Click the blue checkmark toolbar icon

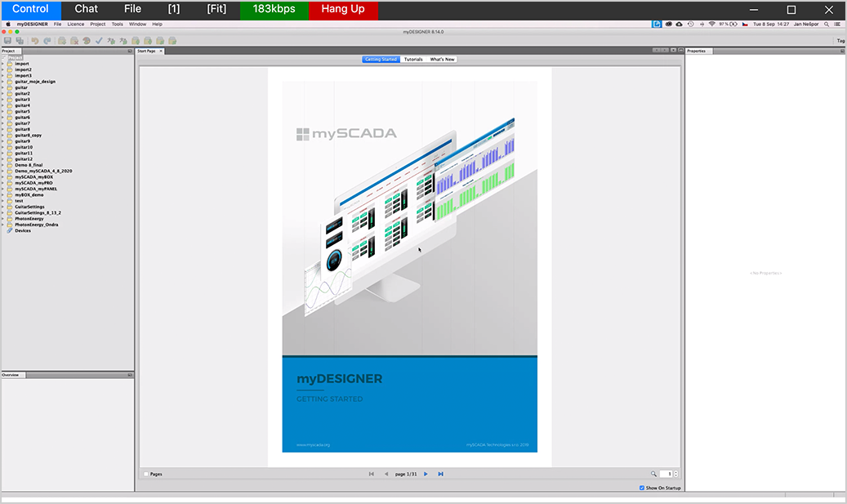point(99,41)
